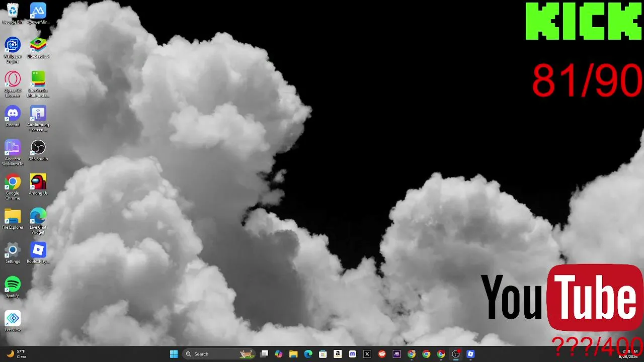
Task: Click the Opera GX Browser desktop shortcut
Action: (x=13, y=84)
